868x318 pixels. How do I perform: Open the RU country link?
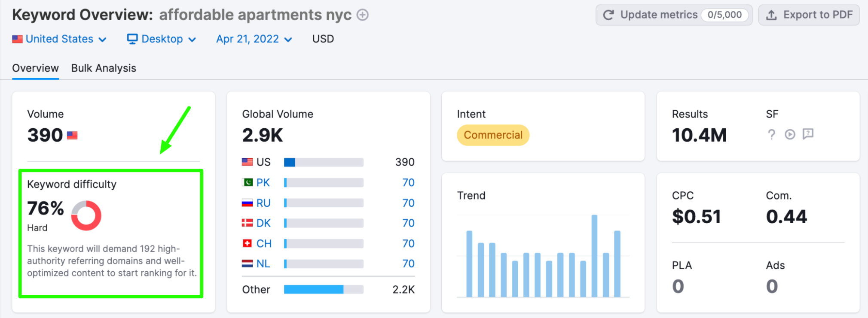click(x=263, y=203)
